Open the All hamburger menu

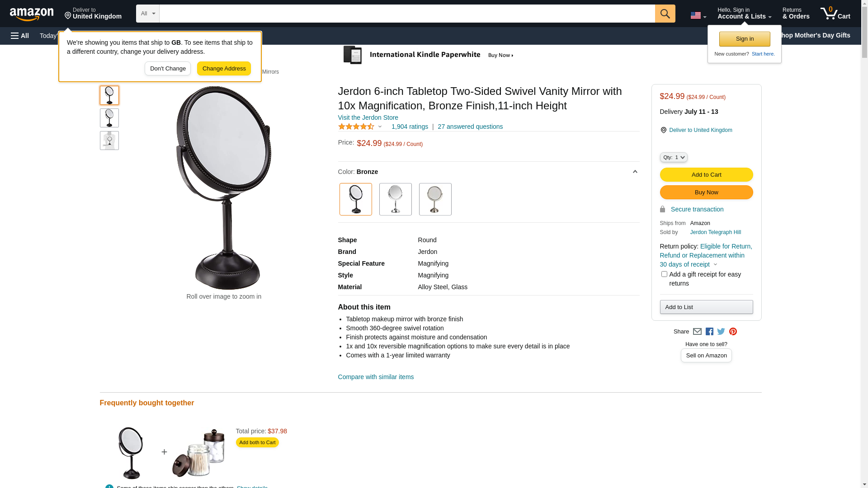pos(20,36)
